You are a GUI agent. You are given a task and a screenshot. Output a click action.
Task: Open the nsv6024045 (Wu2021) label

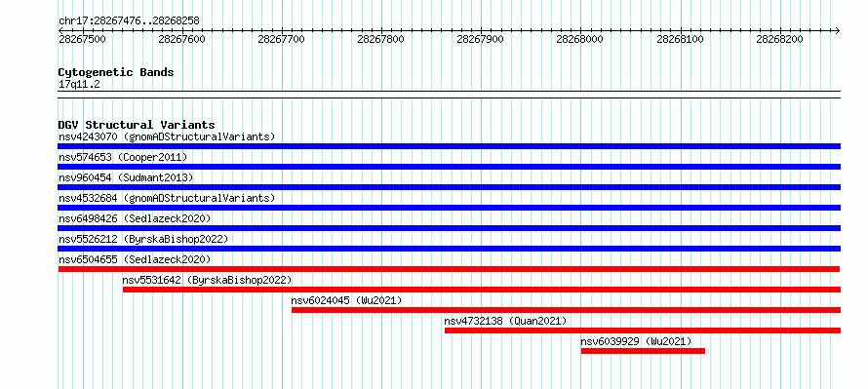coord(346,300)
